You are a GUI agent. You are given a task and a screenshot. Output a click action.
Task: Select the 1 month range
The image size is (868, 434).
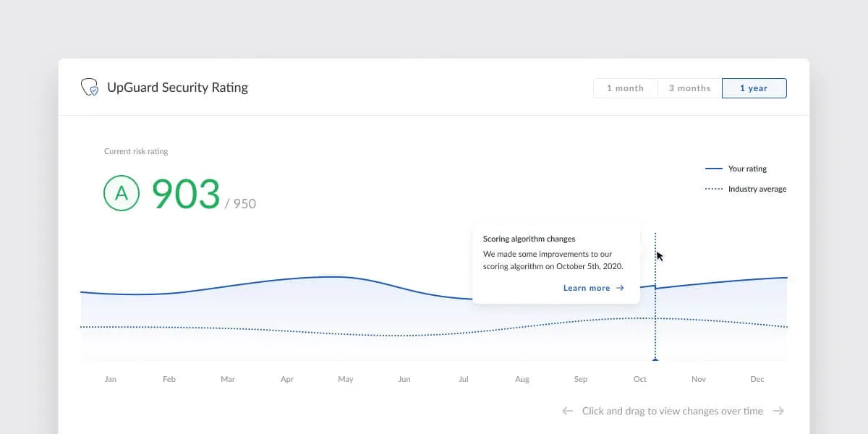point(625,88)
